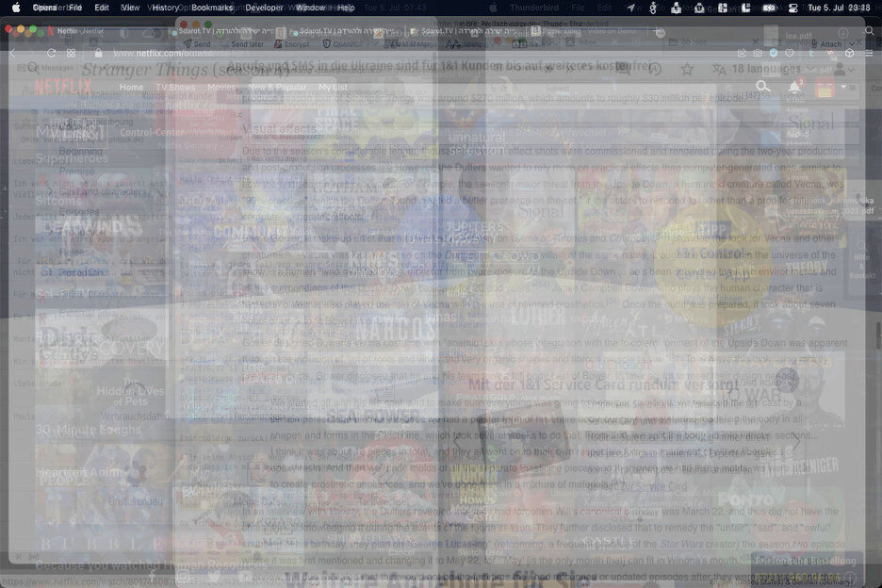Click the heart bookmark icon in Opera
882x588 pixels.
790,53
